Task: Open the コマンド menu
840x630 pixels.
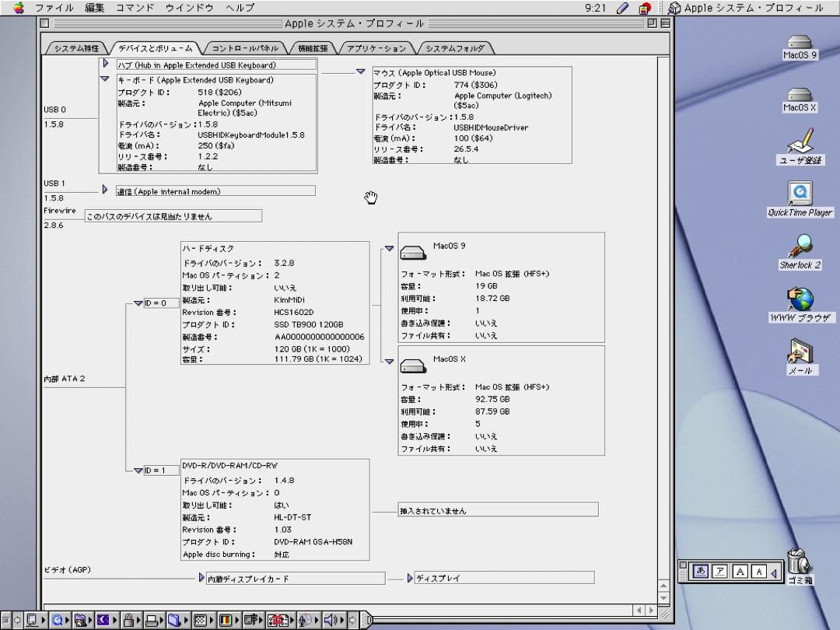Action: (135, 8)
